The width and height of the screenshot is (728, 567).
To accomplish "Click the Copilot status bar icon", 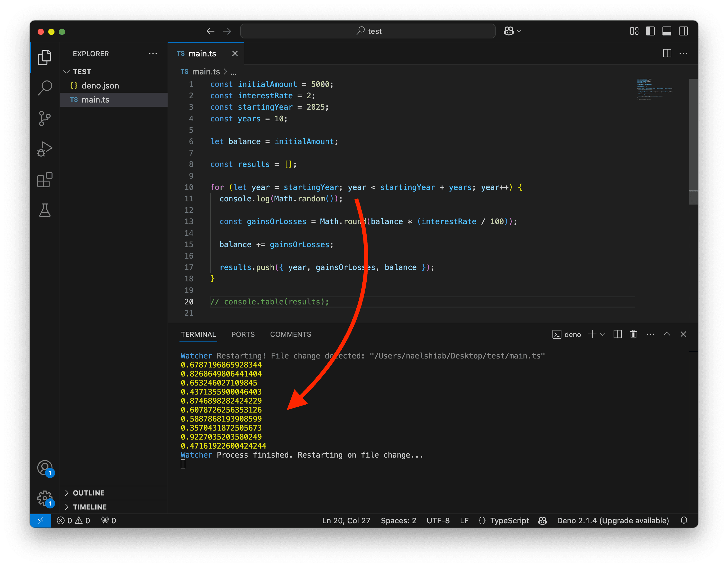I will click(542, 521).
